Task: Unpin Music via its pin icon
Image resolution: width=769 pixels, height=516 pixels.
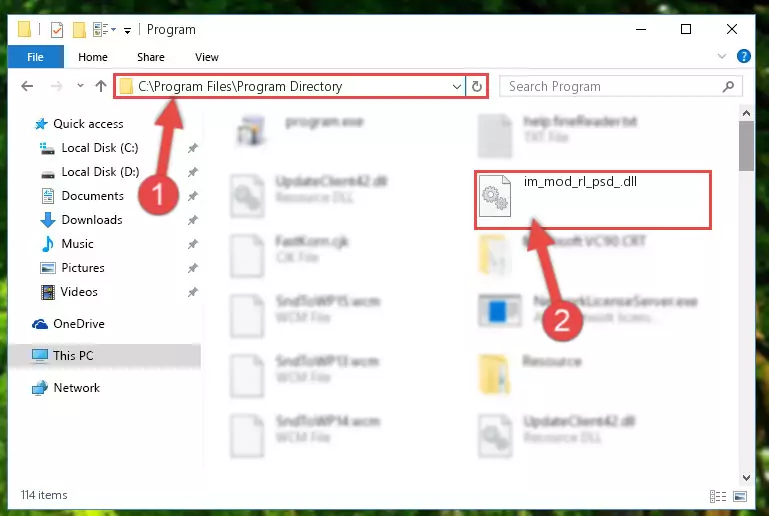Action: click(193, 244)
